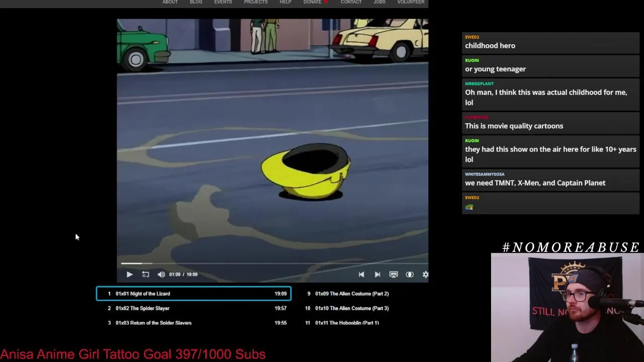This screenshot has width=644, height=362.
Task: Skip to next track
Action: [377, 275]
